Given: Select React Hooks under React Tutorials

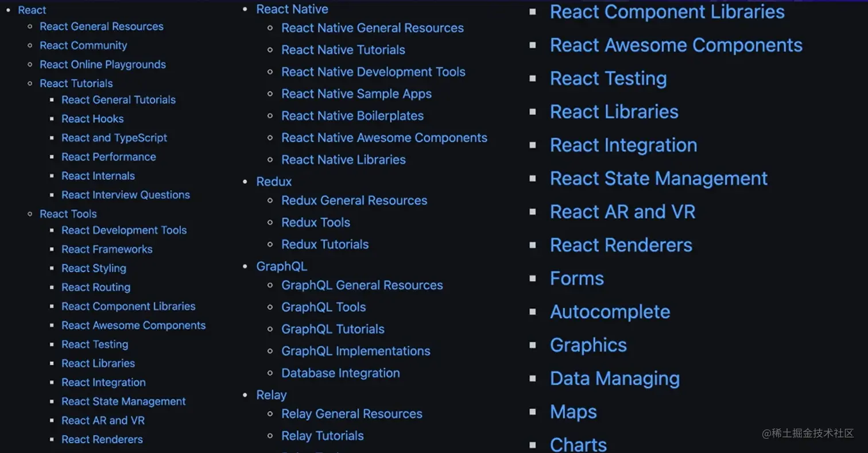Looking at the screenshot, I should click(x=92, y=119).
